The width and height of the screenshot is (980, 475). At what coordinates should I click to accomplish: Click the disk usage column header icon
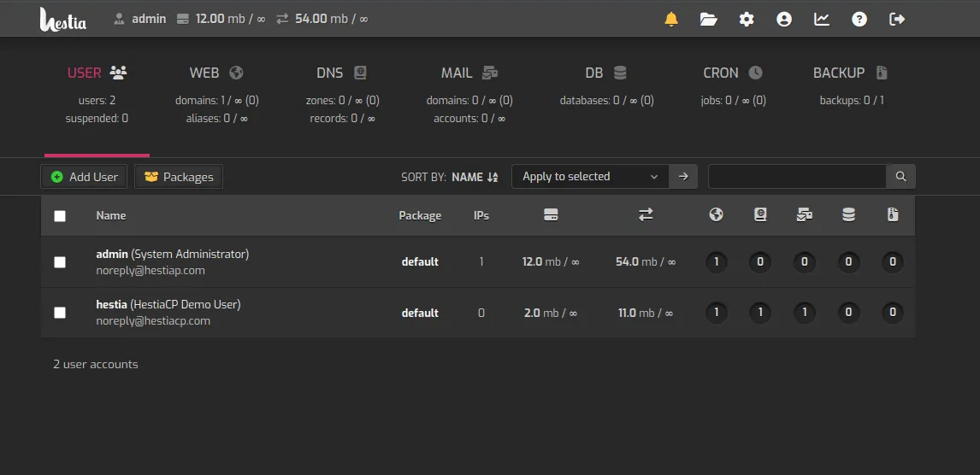coord(551,215)
